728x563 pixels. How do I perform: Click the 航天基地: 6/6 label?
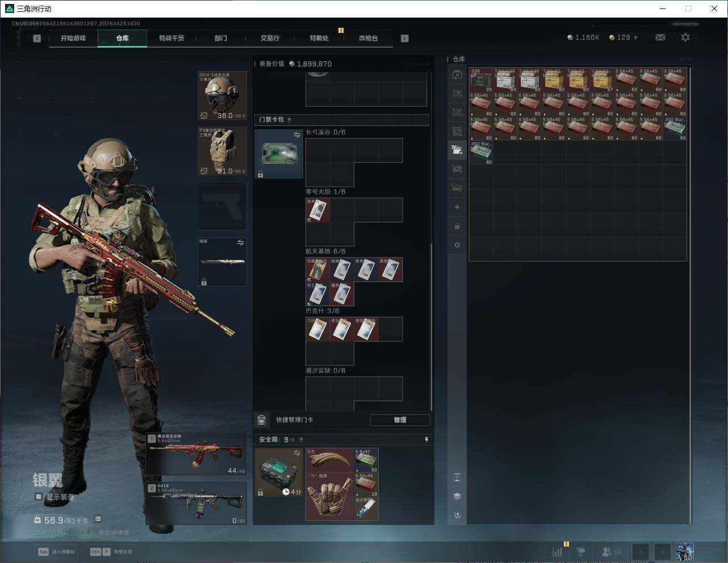[325, 251]
